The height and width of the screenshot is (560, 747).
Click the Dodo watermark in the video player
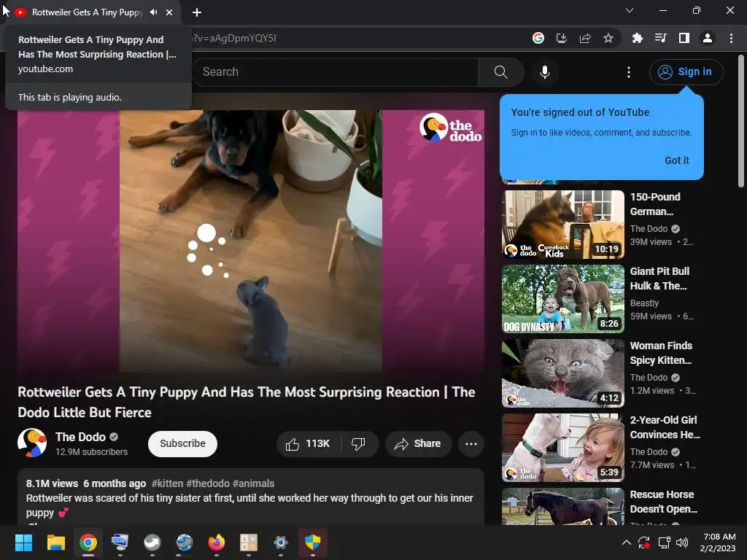[x=450, y=128]
